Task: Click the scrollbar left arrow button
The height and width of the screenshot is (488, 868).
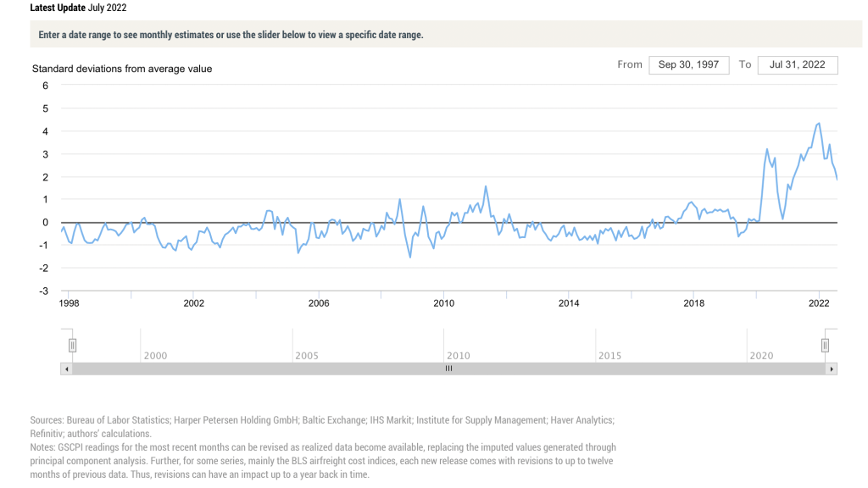Action: point(66,369)
